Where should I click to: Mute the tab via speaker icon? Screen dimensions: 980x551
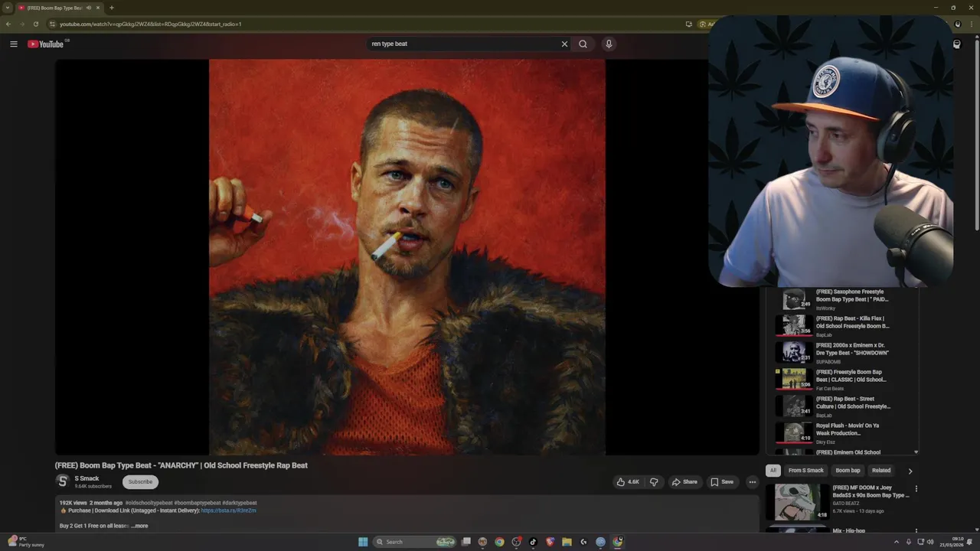89,8
